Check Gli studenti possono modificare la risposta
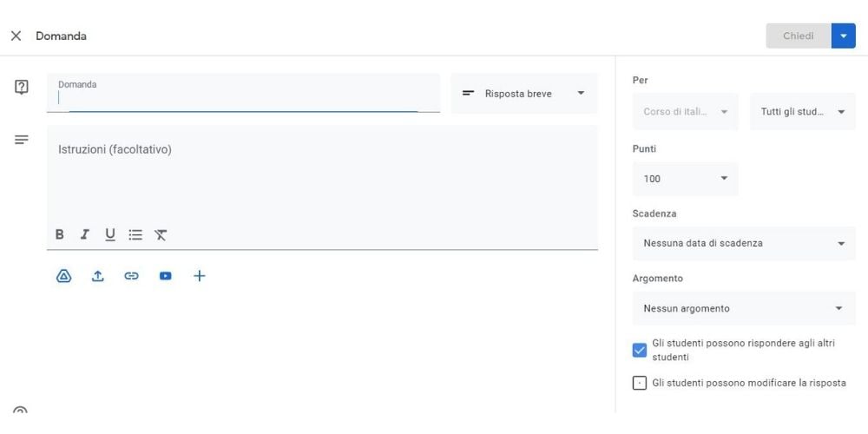Screen dimensions: 868x434 [x=640, y=383]
